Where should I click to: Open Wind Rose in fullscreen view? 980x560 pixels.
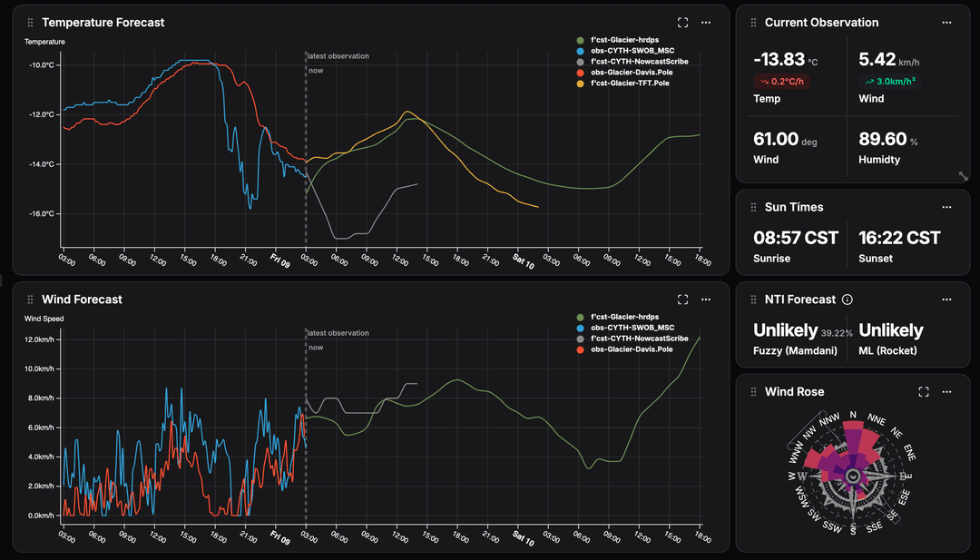pyautogui.click(x=924, y=392)
